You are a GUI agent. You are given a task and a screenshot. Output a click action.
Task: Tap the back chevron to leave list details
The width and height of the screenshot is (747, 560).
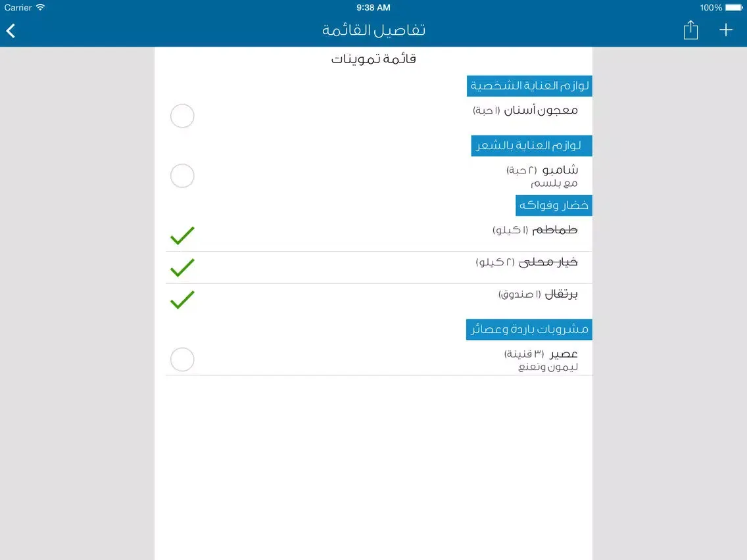pyautogui.click(x=11, y=30)
